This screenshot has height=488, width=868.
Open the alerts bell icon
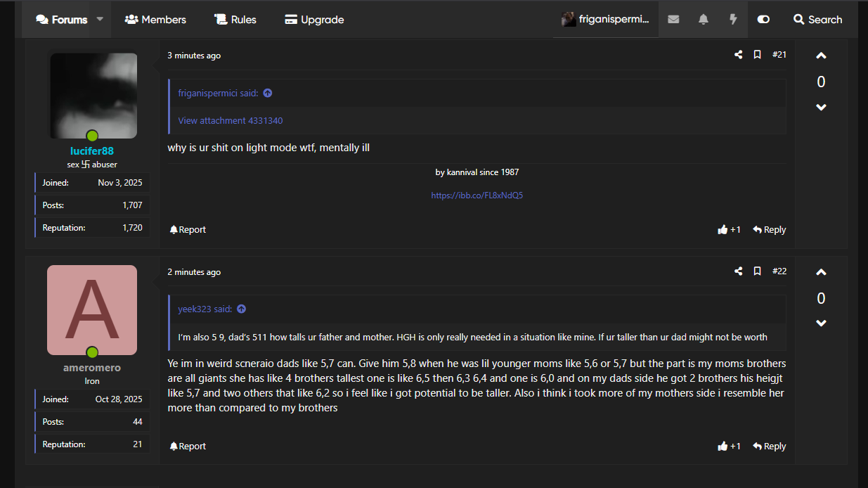pos(704,20)
